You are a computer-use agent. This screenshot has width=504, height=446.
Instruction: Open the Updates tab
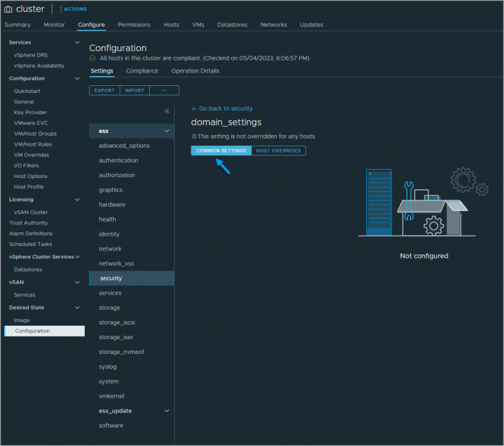[x=311, y=25]
